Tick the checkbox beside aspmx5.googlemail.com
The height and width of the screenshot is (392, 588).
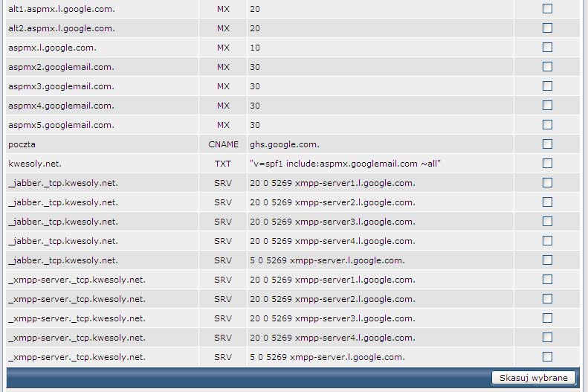point(548,125)
